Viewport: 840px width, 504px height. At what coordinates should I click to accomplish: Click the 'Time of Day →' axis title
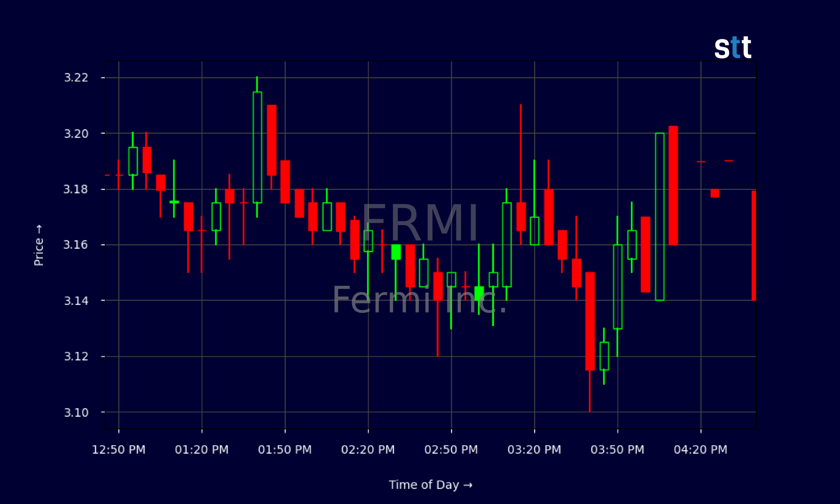pyautogui.click(x=430, y=485)
